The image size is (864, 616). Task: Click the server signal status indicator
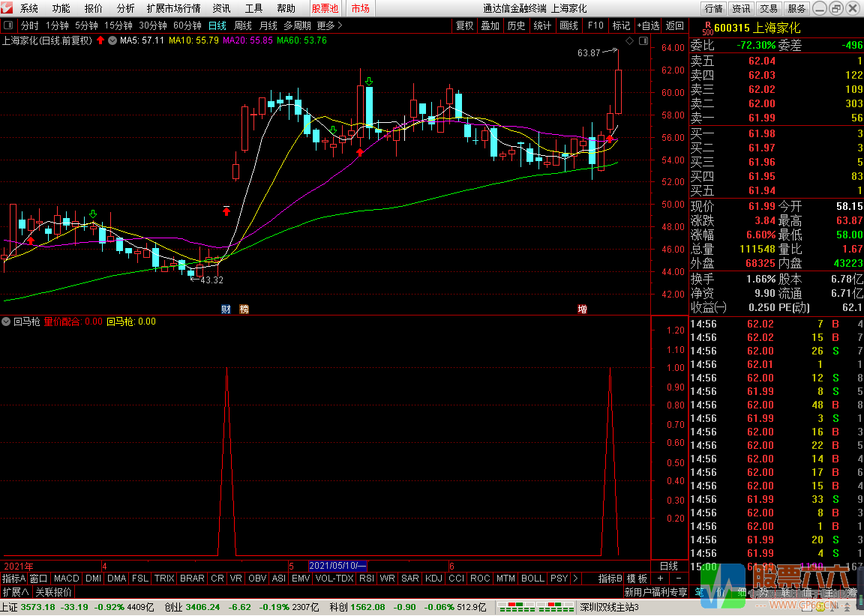[x=535, y=607]
